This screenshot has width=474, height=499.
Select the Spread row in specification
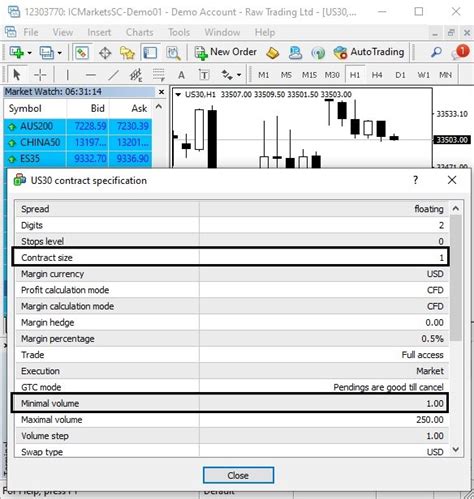(232, 209)
